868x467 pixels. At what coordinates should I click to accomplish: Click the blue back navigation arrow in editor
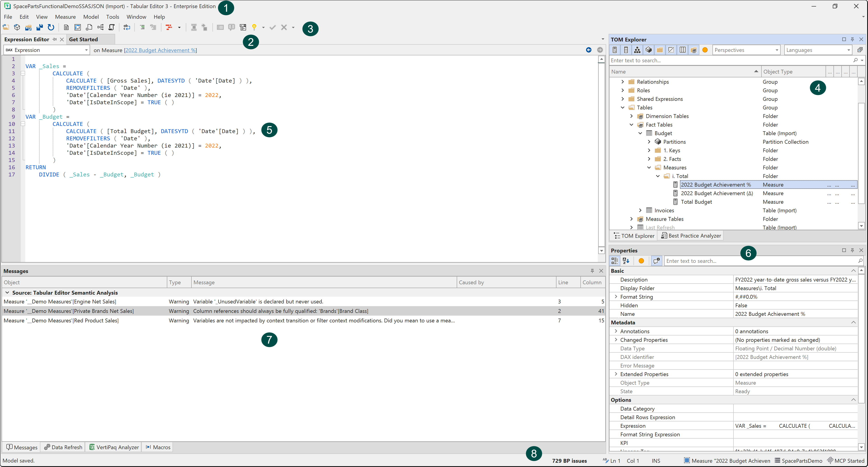pos(589,50)
